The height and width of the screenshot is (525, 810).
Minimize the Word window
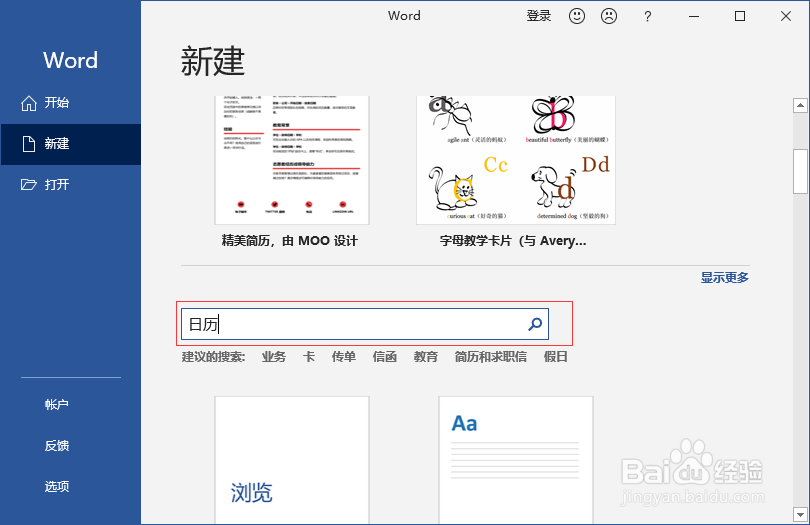[x=694, y=17]
